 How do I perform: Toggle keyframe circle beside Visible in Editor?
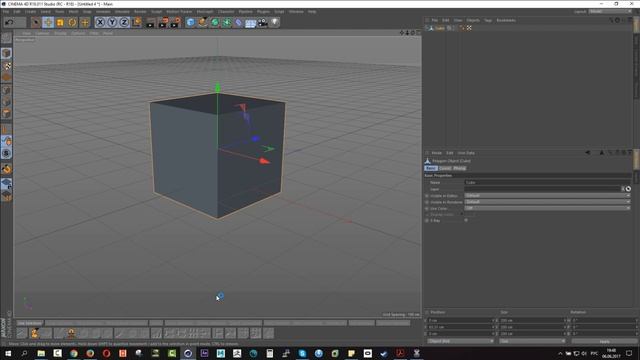coord(427,196)
